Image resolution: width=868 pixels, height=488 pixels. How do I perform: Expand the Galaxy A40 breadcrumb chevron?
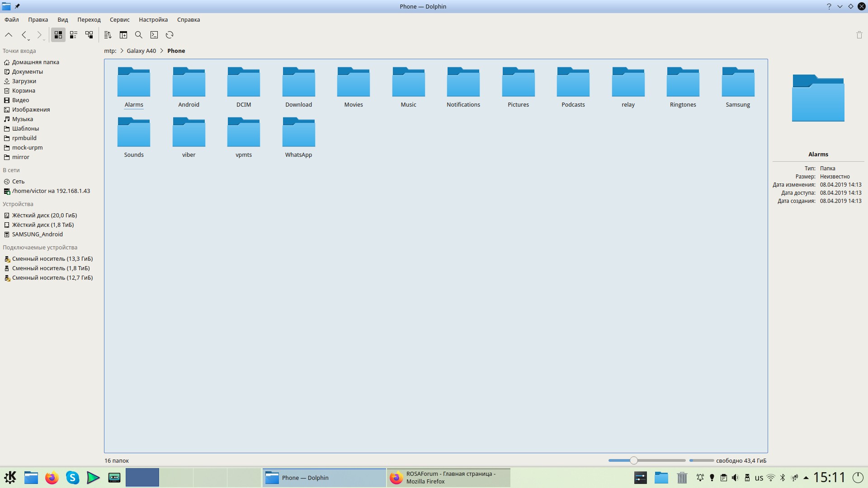click(x=161, y=51)
